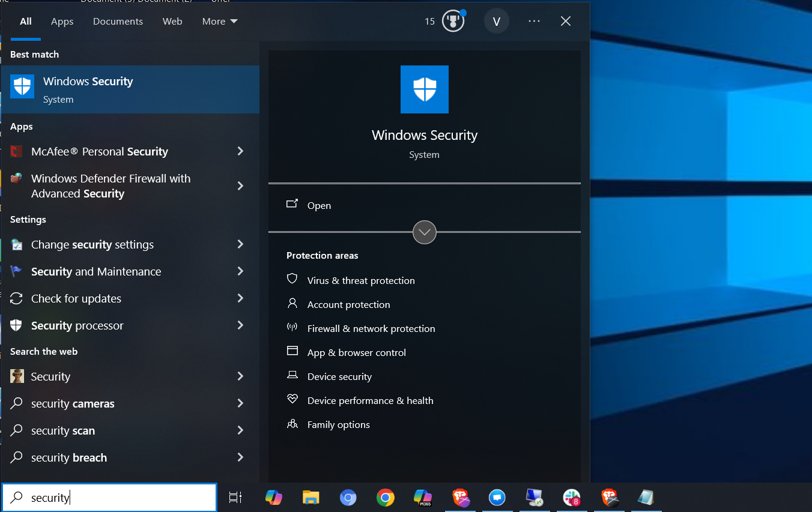Open the Windows Security best match result
Screen dimensions: 812x512
pos(130,89)
